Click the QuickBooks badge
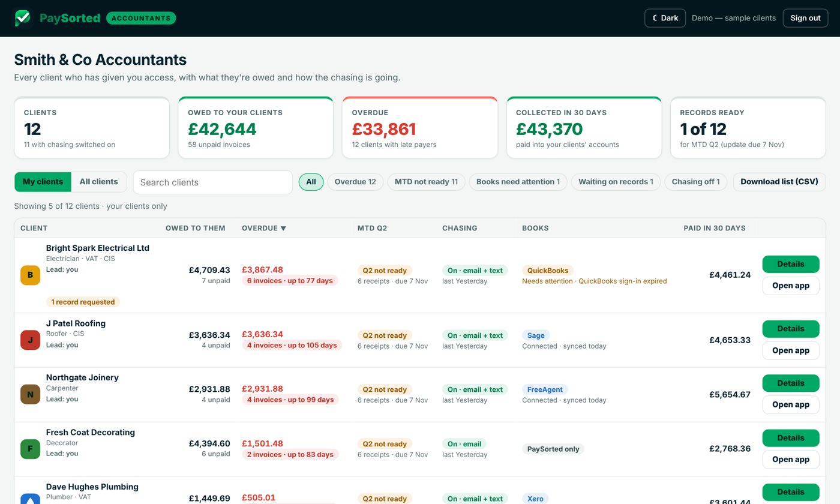The image size is (840, 504). [548, 271]
